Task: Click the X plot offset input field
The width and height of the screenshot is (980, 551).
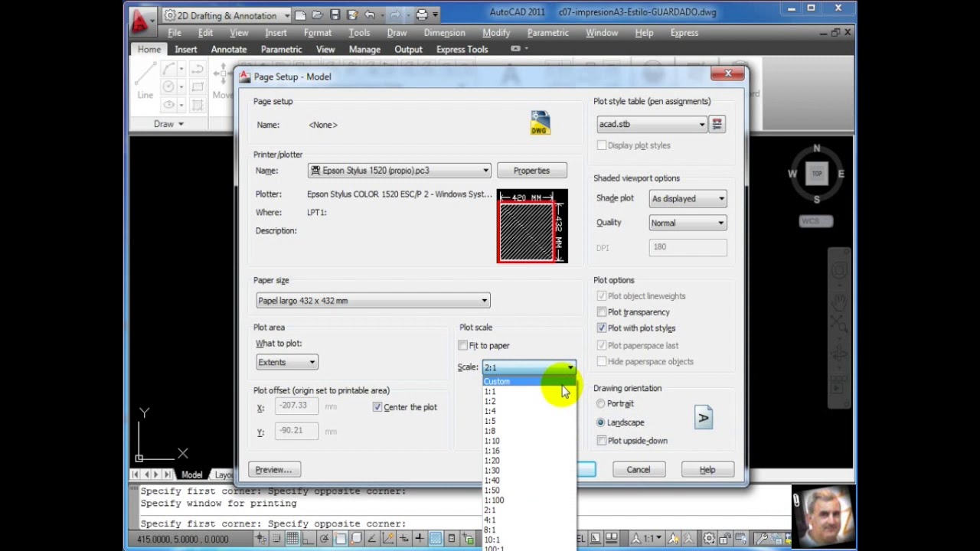Action: (296, 406)
